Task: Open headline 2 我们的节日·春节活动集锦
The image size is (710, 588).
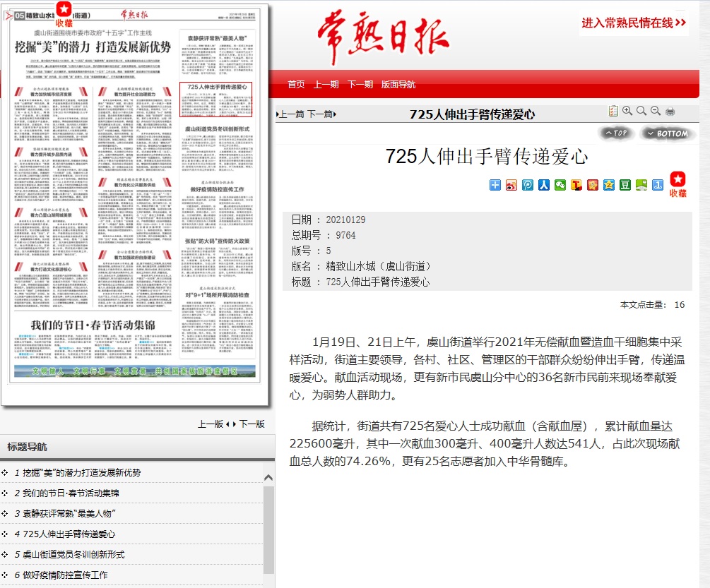Action: (x=71, y=493)
